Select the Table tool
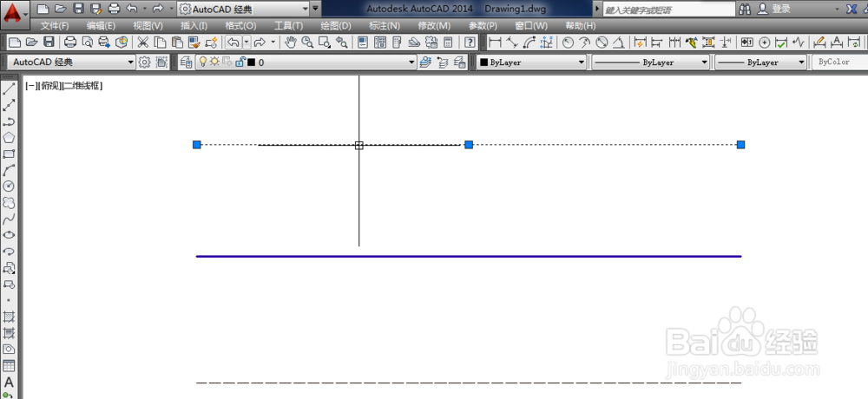Screen dimensions: 868x399 9,366
